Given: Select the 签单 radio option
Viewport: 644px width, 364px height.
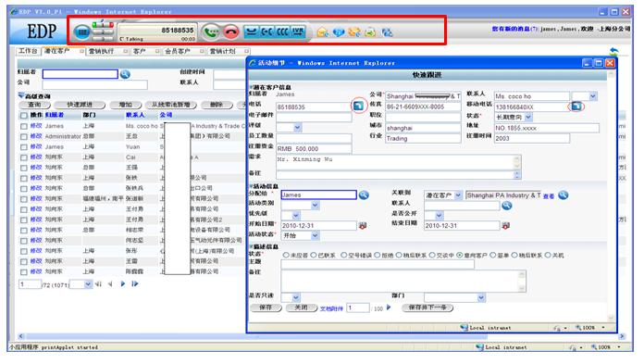Looking at the screenshot, I should tap(493, 256).
